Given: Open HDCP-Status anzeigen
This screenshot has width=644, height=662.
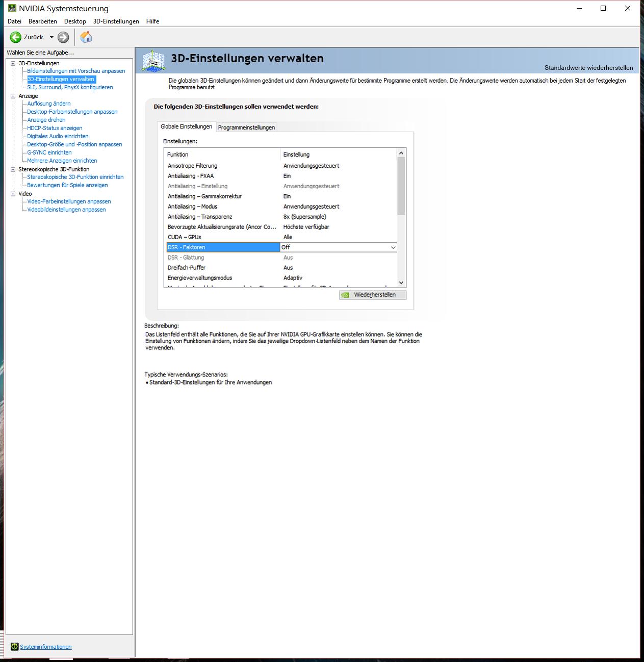Looking at the screenshot, I should point(55,128).
